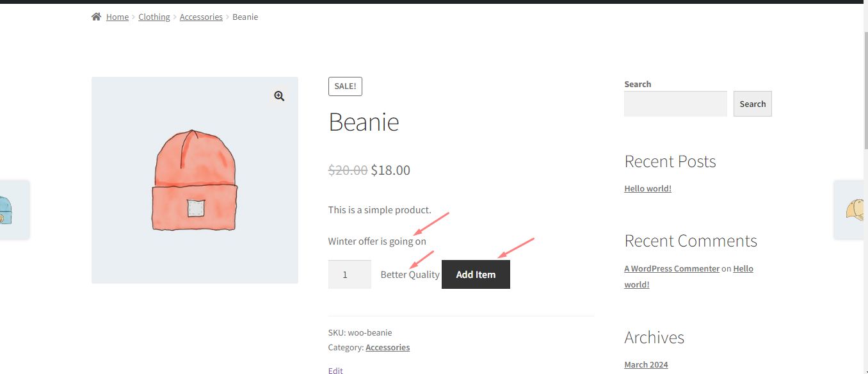Image resolution: width=868 pixels, height=374 pixels.
Task: Open Accessories category link below SKU
Action: tap(387, 347)
